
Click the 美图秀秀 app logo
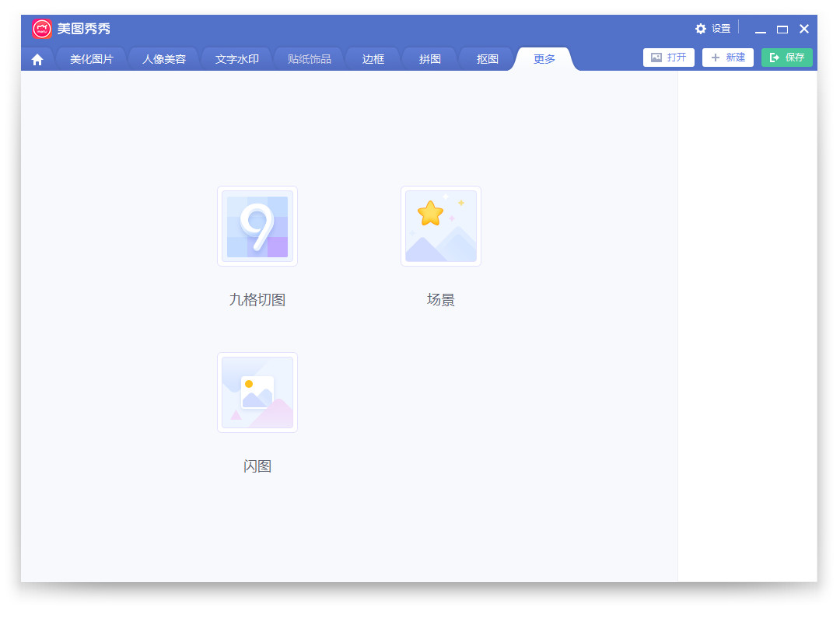42,29
